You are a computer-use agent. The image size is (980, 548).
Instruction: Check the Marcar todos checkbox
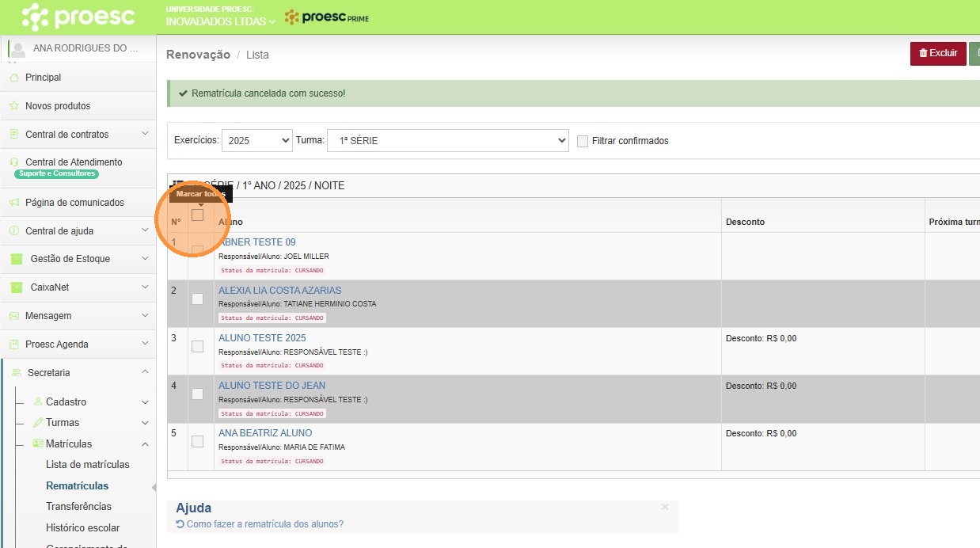coord(198,215)
